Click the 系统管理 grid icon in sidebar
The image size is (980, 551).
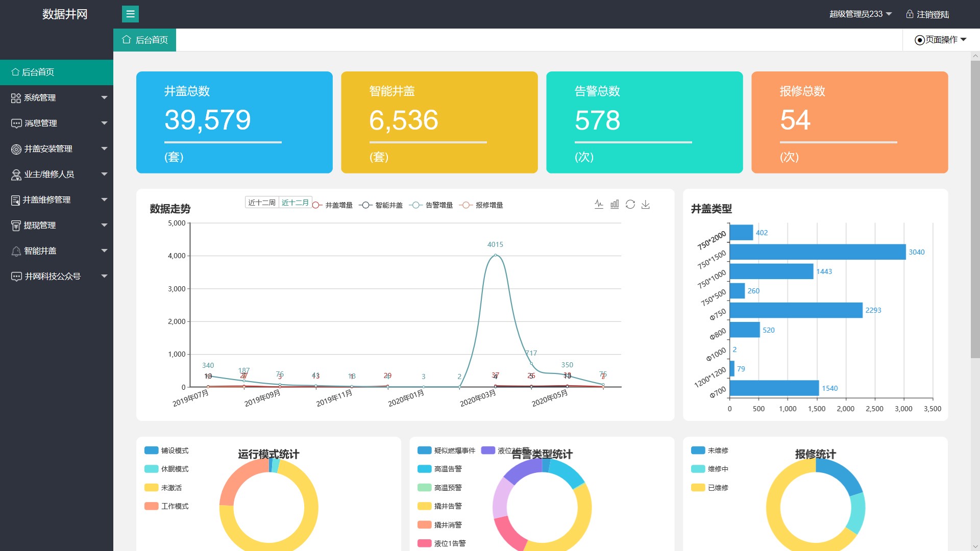[x=16, y=98]
